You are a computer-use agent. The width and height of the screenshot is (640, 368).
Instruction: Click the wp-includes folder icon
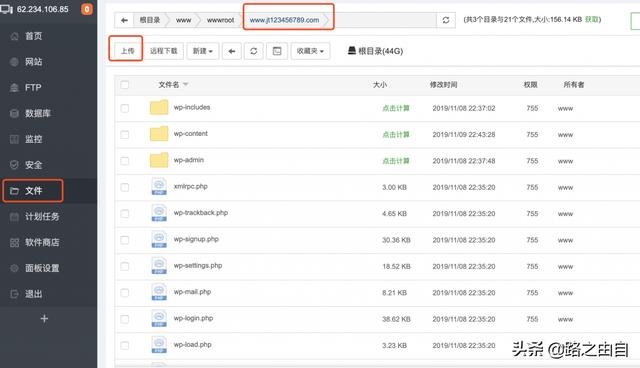159,107
